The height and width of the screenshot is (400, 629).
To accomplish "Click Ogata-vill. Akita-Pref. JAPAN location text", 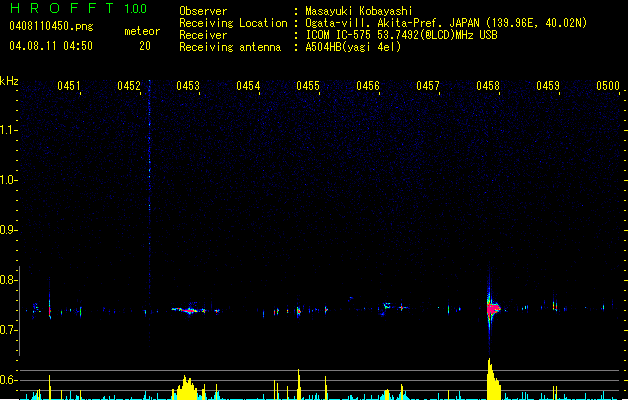I will (x=392, y=23).
